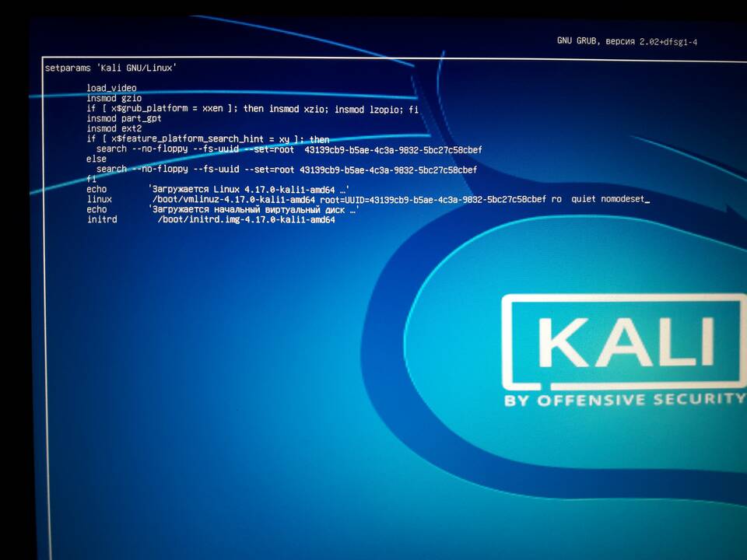
Task: Click the "insmod gzio" line
Action: click(x=114, y=98)
